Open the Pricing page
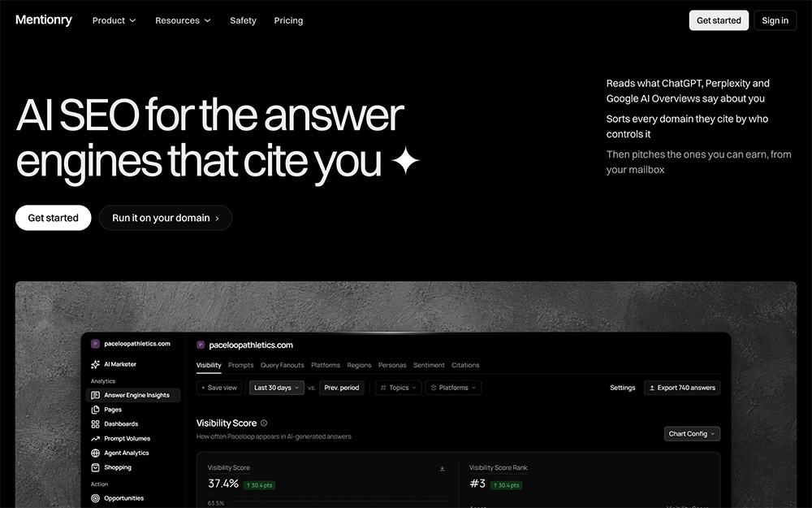Viewport: 812px width, 508px height. (288, 21)
